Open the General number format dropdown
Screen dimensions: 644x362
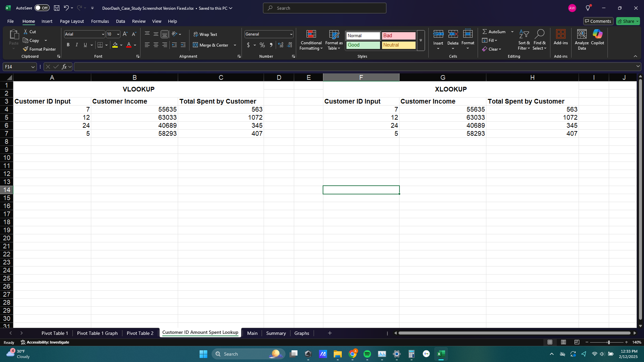tap(291, 34)
